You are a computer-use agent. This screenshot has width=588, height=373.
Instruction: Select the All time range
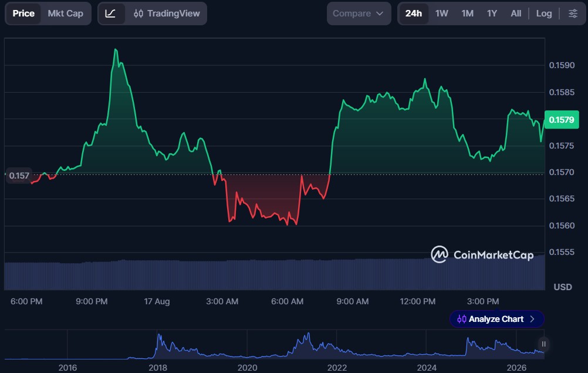(x=516, y=14)
